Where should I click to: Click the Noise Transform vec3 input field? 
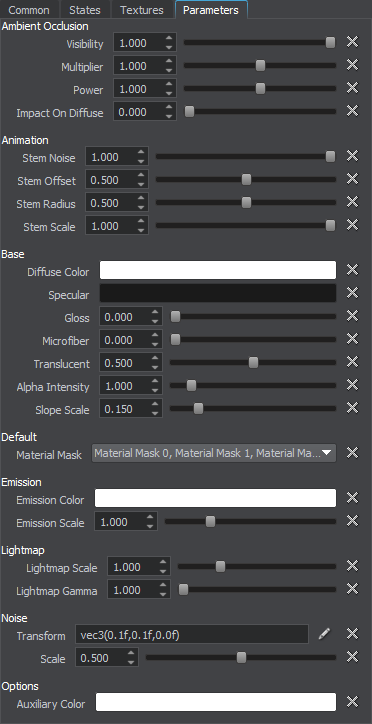(192, 634)
